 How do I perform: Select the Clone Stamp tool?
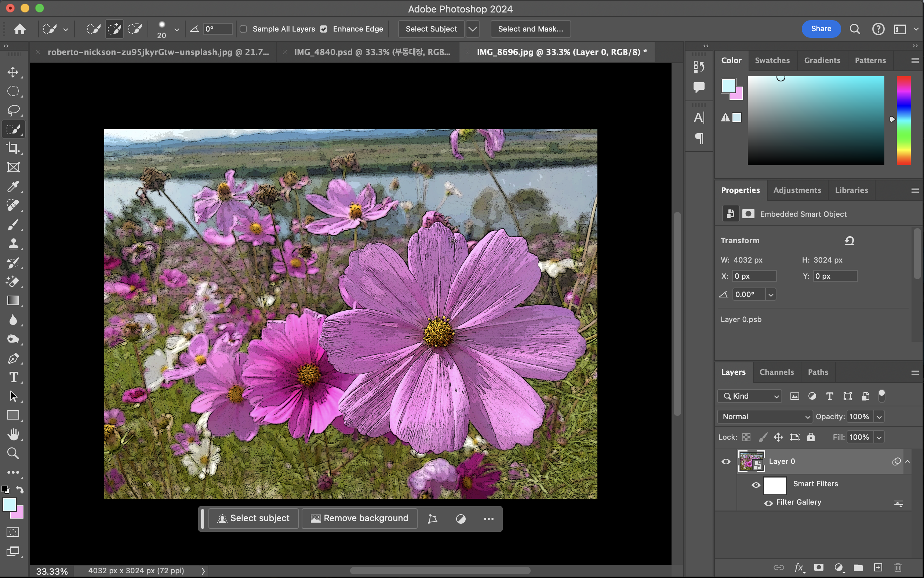[x=13, y=244]
